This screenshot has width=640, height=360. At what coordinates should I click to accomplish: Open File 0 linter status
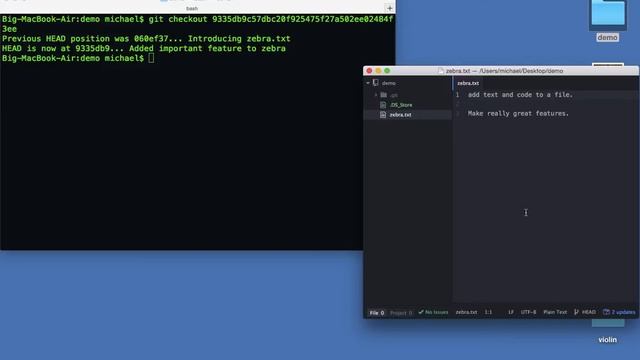(x=377, y=313)
